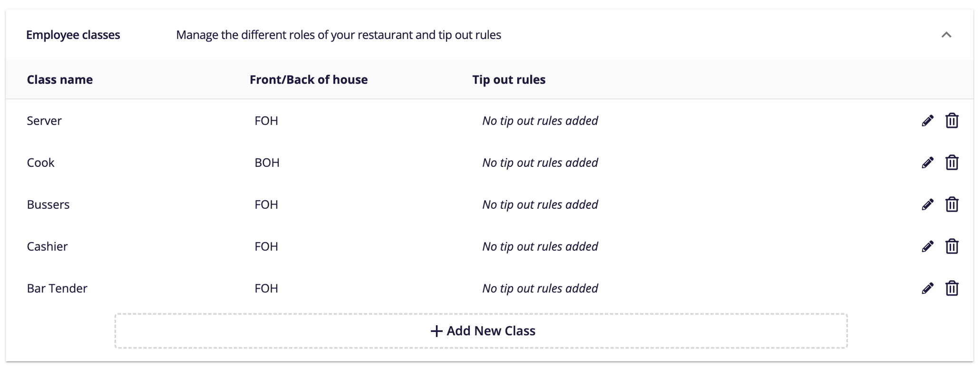Remove the Cashier class

coord(951,246)
